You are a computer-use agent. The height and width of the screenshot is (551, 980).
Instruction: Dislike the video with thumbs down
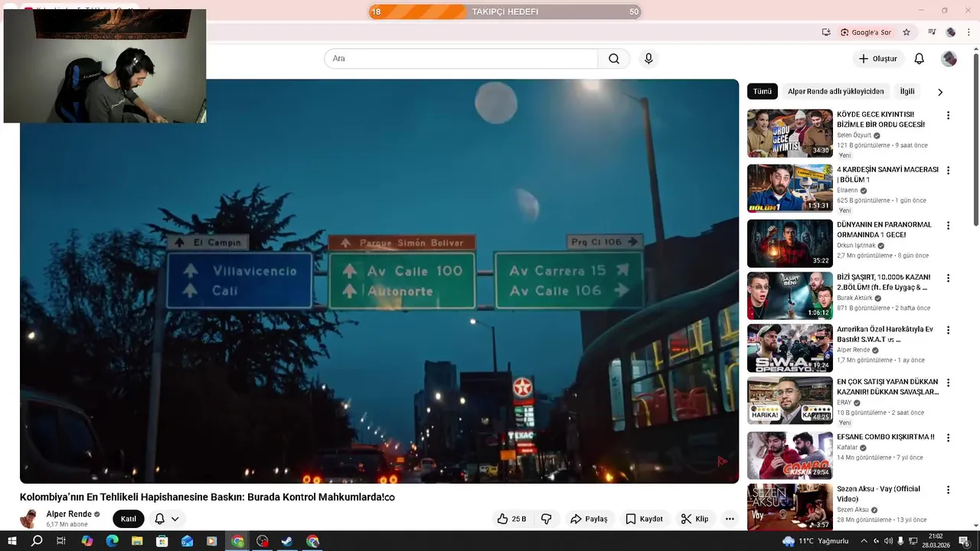[x=547, y=519]
